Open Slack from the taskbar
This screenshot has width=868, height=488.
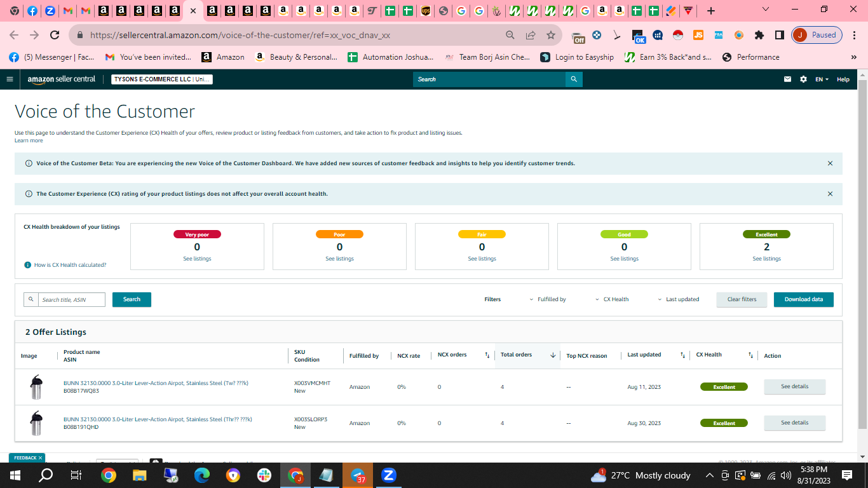(x=264, y=475)
